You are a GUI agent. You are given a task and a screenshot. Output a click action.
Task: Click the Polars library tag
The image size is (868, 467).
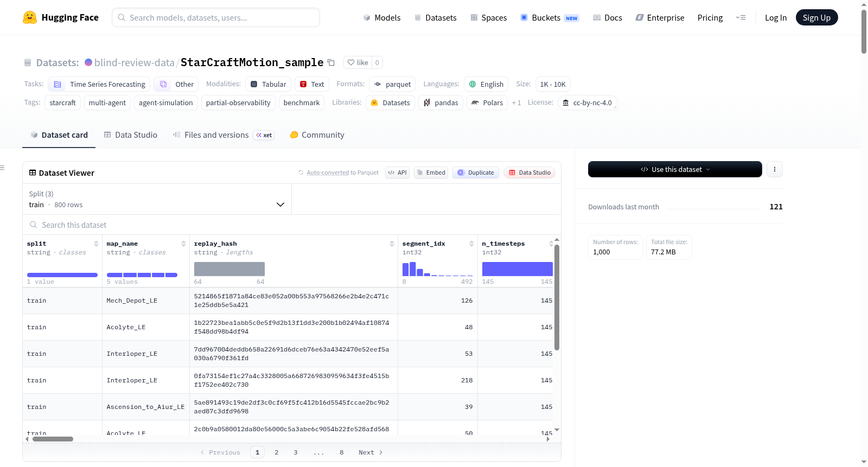click(x=487, y=103)
